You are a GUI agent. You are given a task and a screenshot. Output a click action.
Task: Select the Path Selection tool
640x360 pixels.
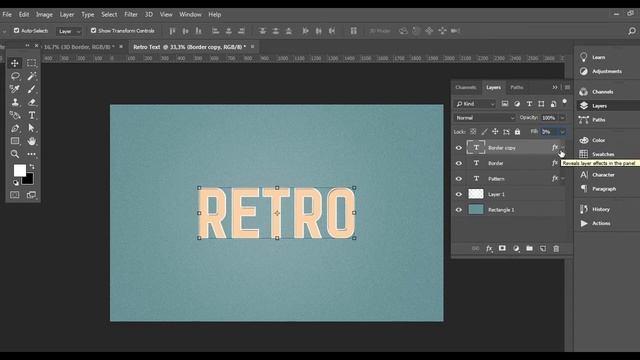pyautogui.click(x=31, y=128)
